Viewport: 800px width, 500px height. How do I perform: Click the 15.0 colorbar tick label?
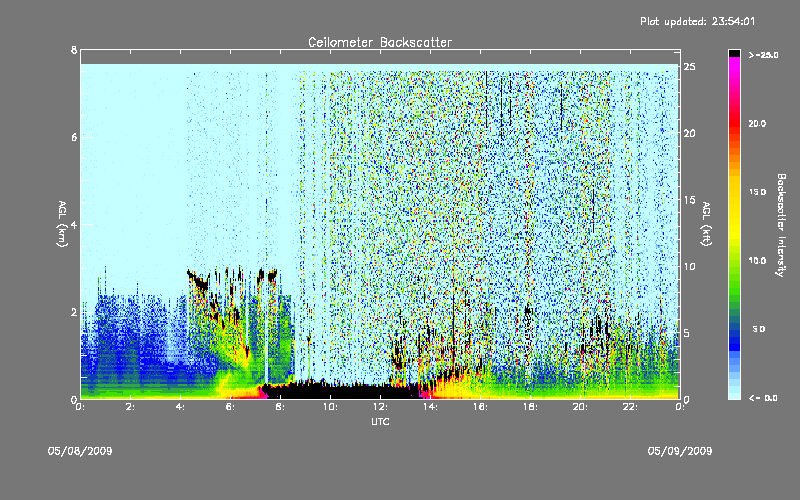pyautogui.click(x=757, y=192)
